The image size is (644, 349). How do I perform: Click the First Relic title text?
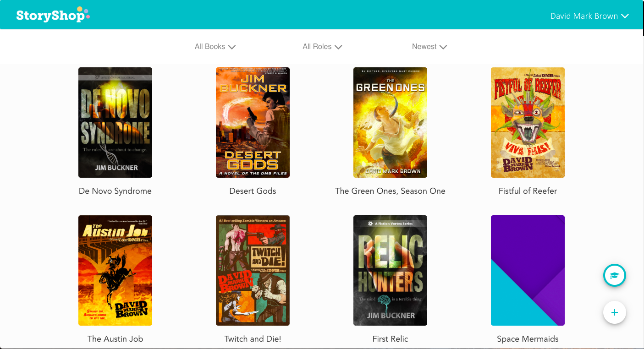(x=390, y=339)
